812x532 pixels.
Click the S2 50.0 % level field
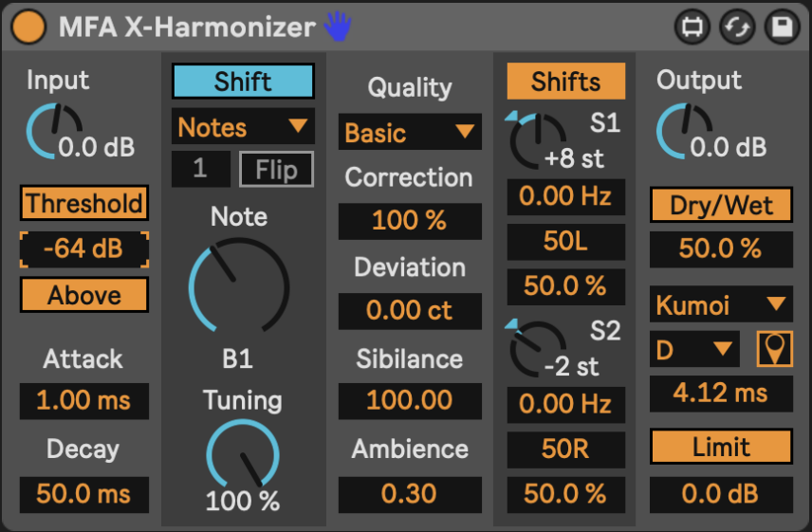coord(566,495)
